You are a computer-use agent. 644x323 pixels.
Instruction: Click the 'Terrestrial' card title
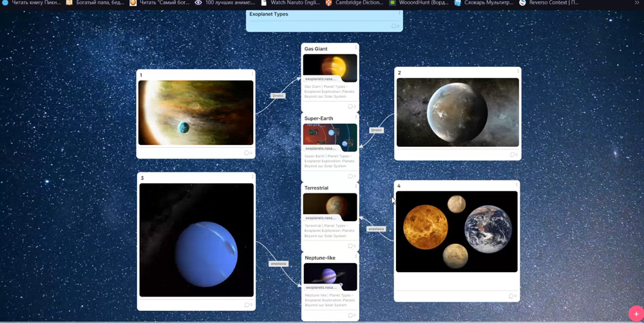pyautogui.click(x=316, y=188)
